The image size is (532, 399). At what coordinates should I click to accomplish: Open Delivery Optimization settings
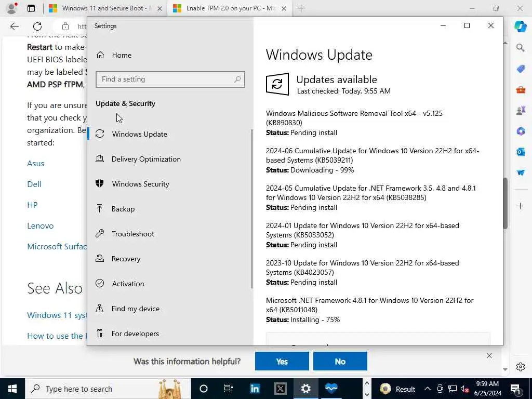(146, 159)
